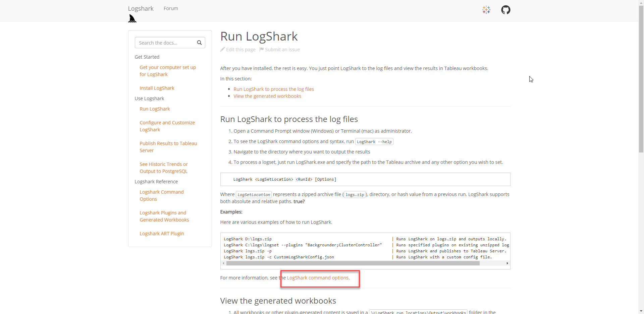Screen dimensions: 644x314
Task: Open See Historic Trends or Output to PostgreSQL
Action: (163, 168)
